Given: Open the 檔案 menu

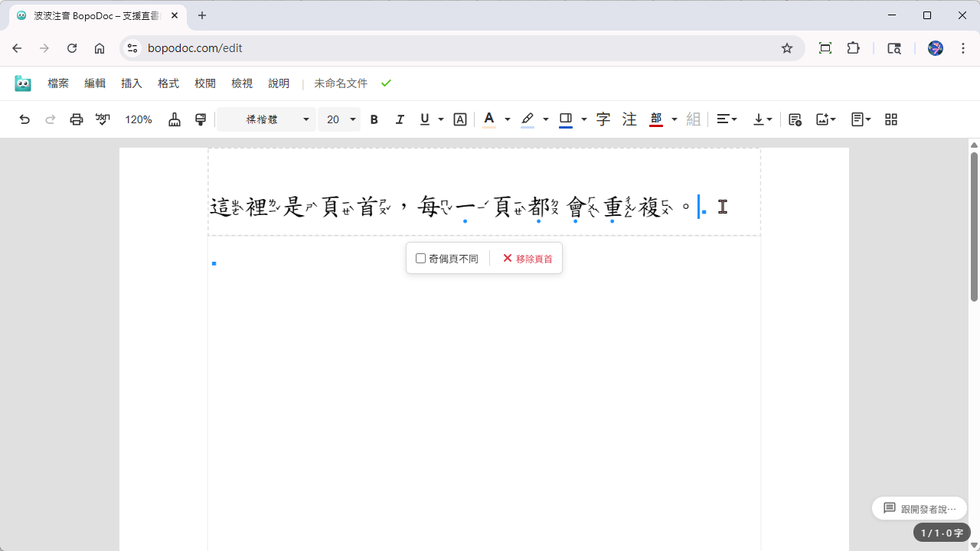Looking at the screenshot, I should pos(58,83).
